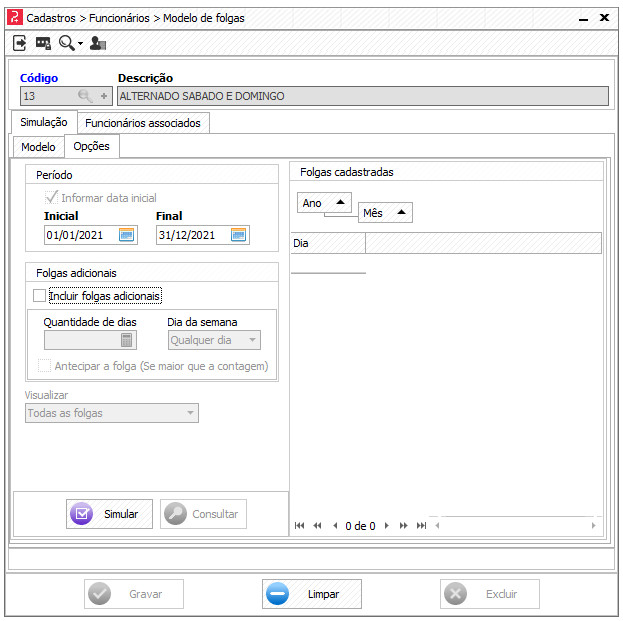Open calendar picker for Final date
Viewport: 623px width, 621px height.
click(x=238, y=235)
